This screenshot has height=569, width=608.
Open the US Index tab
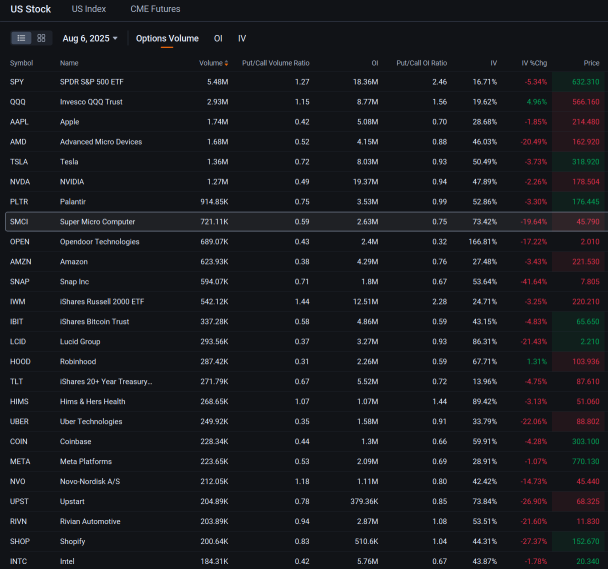coord(89,9)
